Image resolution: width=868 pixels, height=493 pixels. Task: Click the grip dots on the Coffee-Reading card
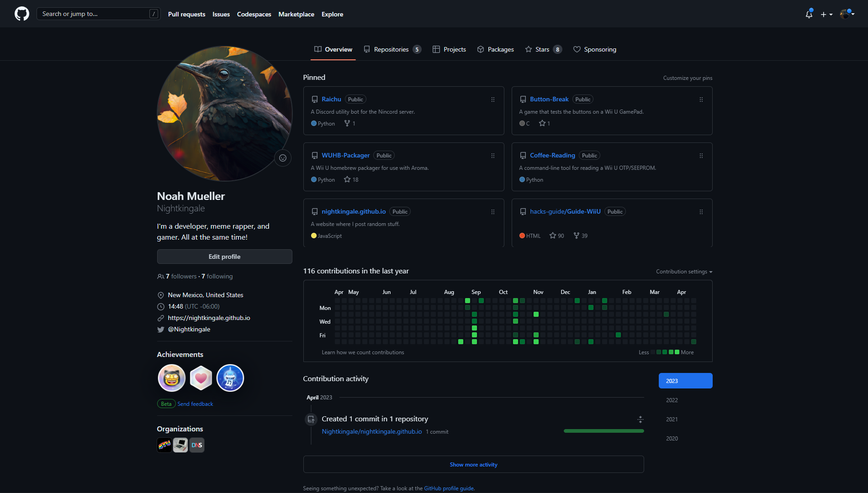point(701,156)
